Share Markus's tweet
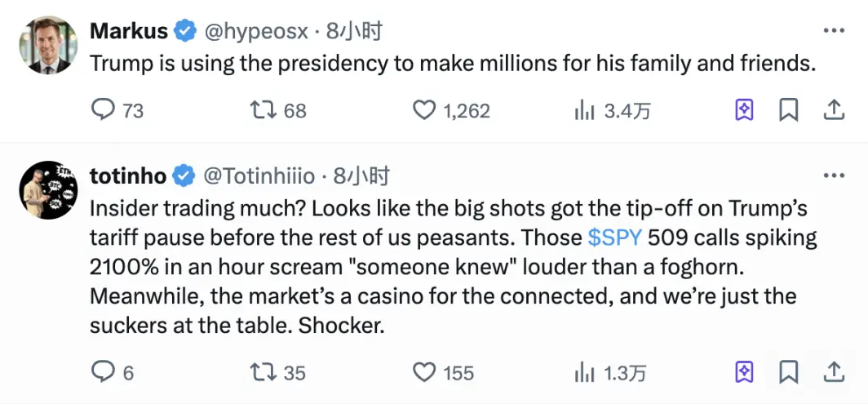The height and width of the screenshot is (404, 868). coord(833,109)
